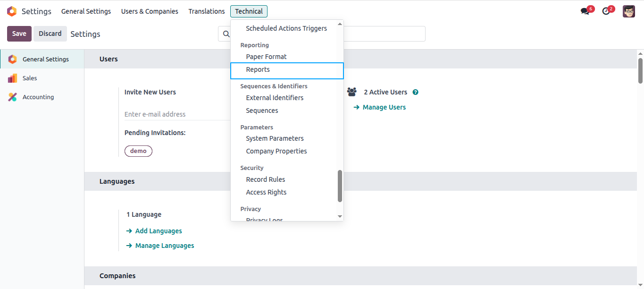644x289 pixels.
Task: Click the 1 Language text
Action: click(144, 214)
